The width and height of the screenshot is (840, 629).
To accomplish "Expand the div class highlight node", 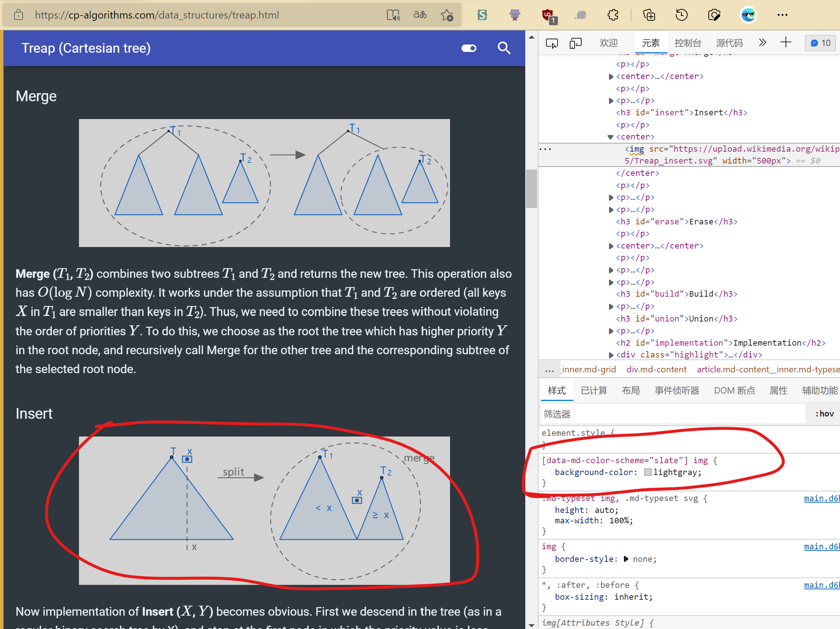I will click(x=611, y=355).
